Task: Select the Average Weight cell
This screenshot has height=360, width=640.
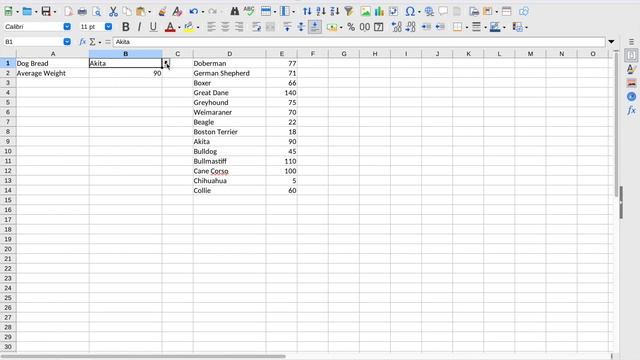Action: click(53, 73)
